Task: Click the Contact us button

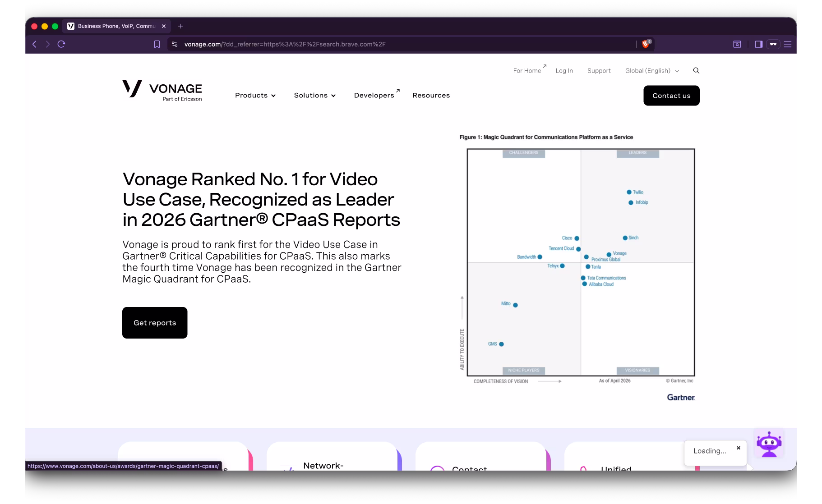Action: coord(671,96)
